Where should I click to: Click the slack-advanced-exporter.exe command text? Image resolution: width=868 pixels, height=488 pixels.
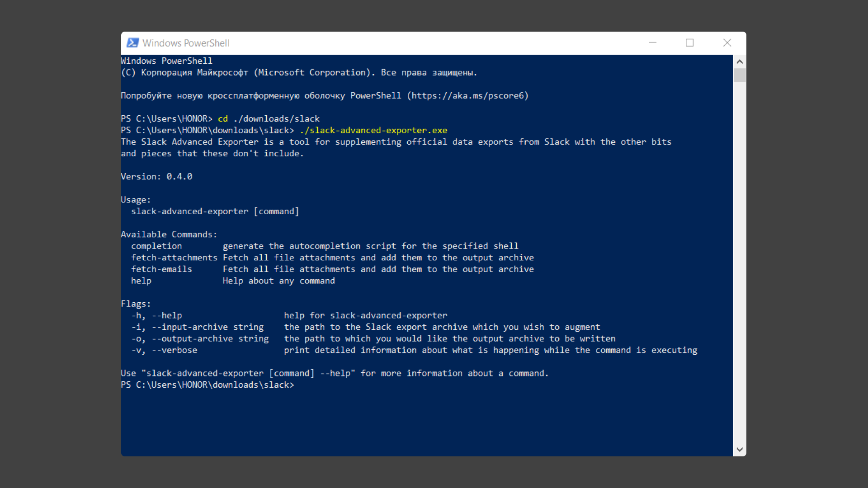pos(373,131)
